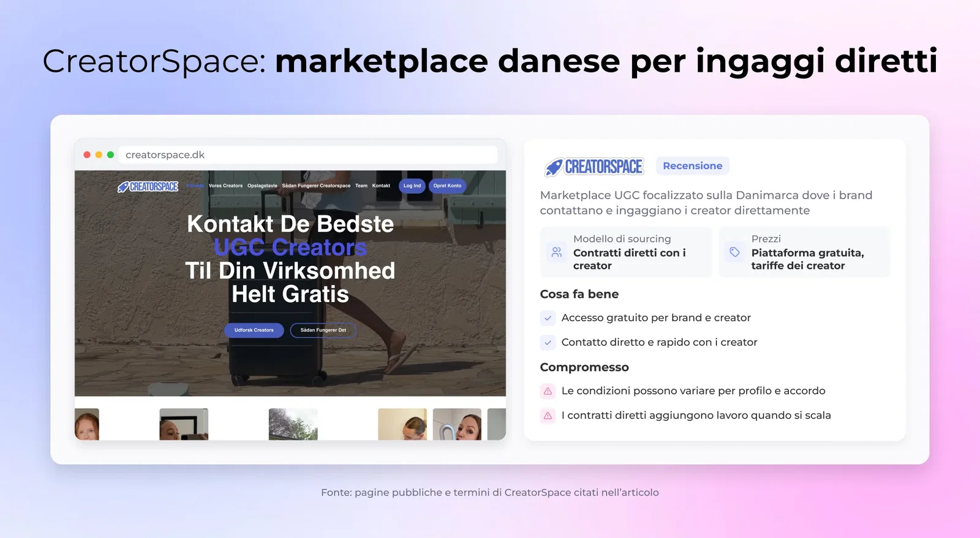This screenshot has width=980, height=538.
Task: Click the checkmark icon beside Accesso gratuito
Action: click(548, 318)
